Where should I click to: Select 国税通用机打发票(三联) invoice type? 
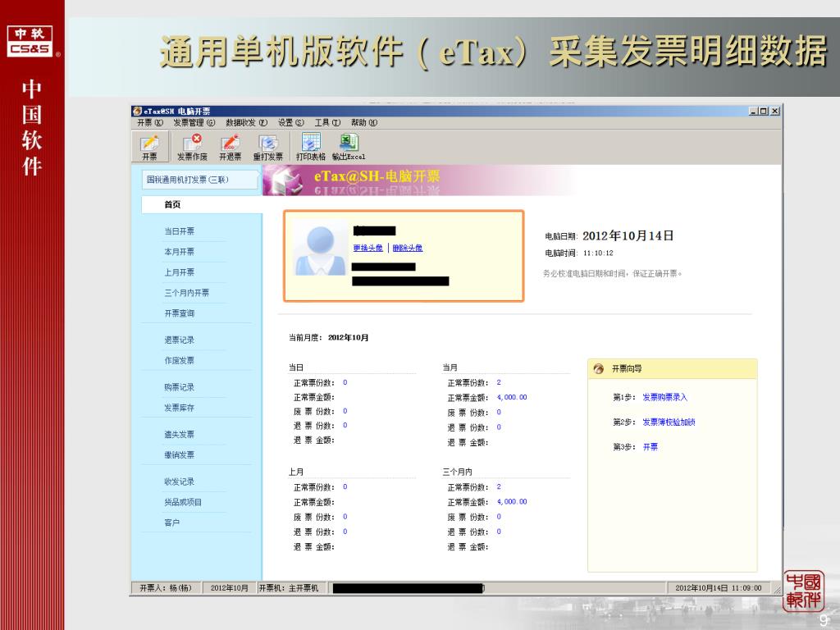pos(200,180)
